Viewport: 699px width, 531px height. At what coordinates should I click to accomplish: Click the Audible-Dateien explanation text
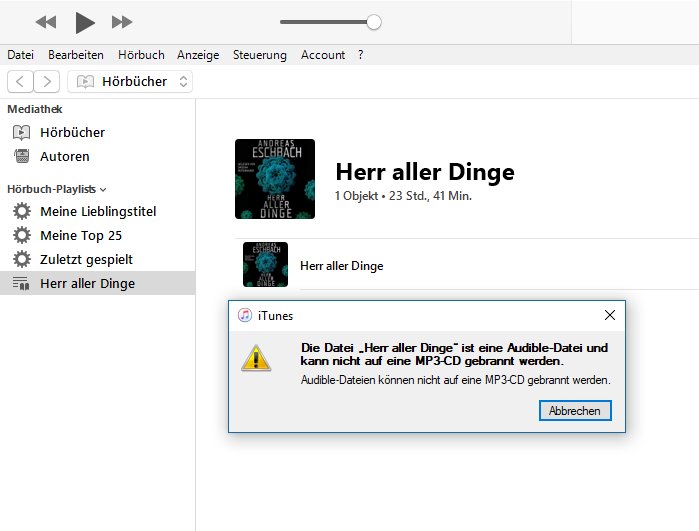click(456, 380)
